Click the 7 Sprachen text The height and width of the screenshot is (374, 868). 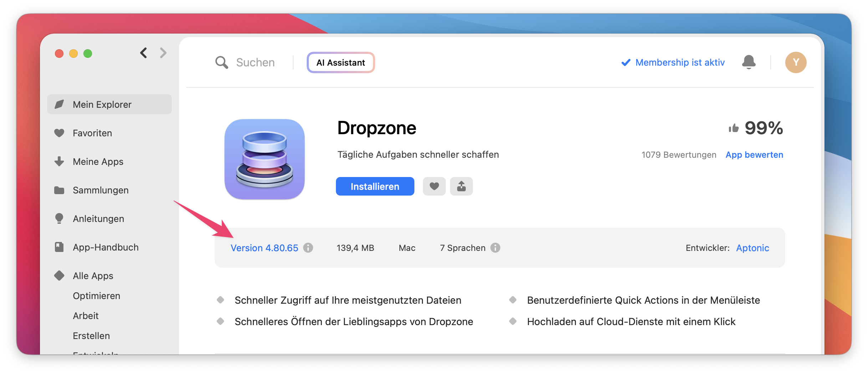coord(463,248)
